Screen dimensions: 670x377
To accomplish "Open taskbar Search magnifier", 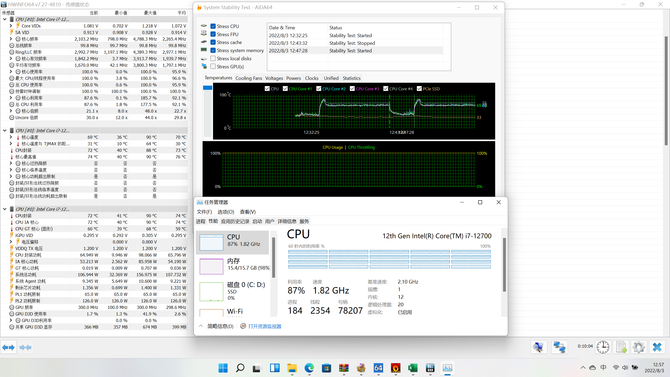I will click(x=240, y=368).
